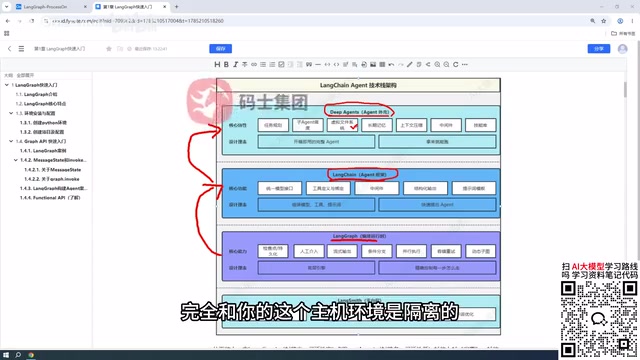Jump to outline item 1.3.2

[x=42, y=132]
